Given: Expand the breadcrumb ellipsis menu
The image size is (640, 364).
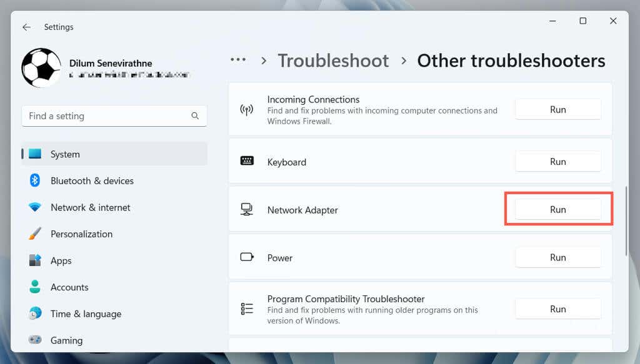Looking at the screenshot, I should (238, 59).
